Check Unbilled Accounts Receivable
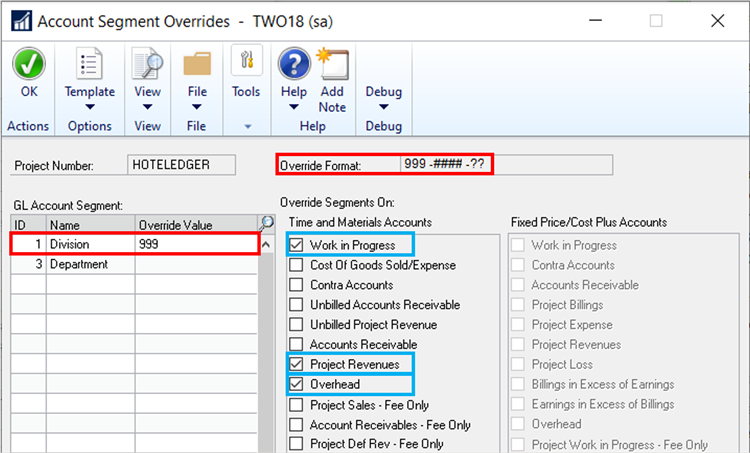Screen dimensions: 750x453 pyautogui.click(x=296, y=304)
